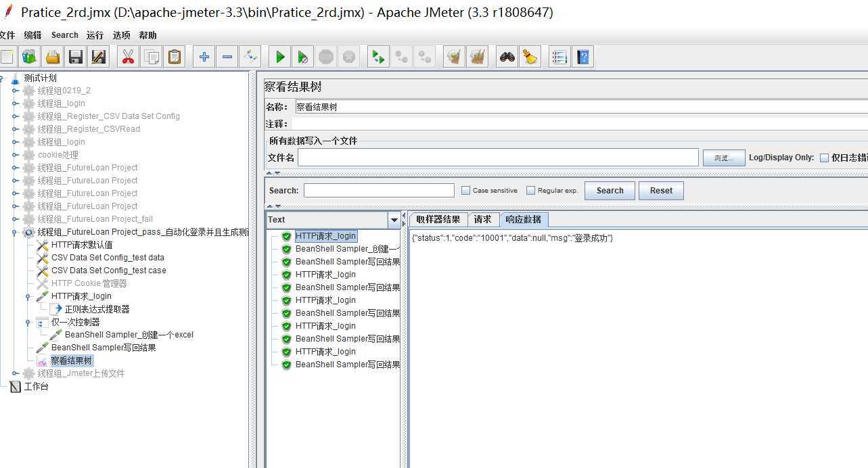868x468 pixels.
Task: Toggle the Regular exp. checkbox
Action: click(530, 191)
